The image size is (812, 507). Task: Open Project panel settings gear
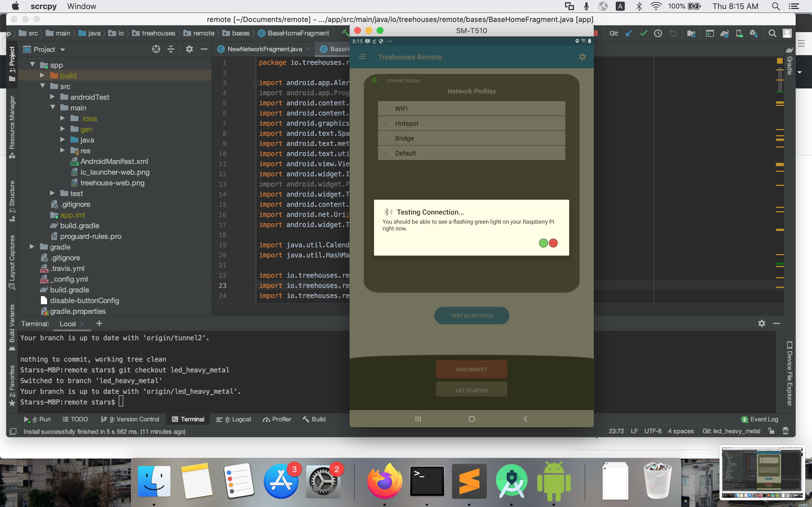[x=189, y=49]
